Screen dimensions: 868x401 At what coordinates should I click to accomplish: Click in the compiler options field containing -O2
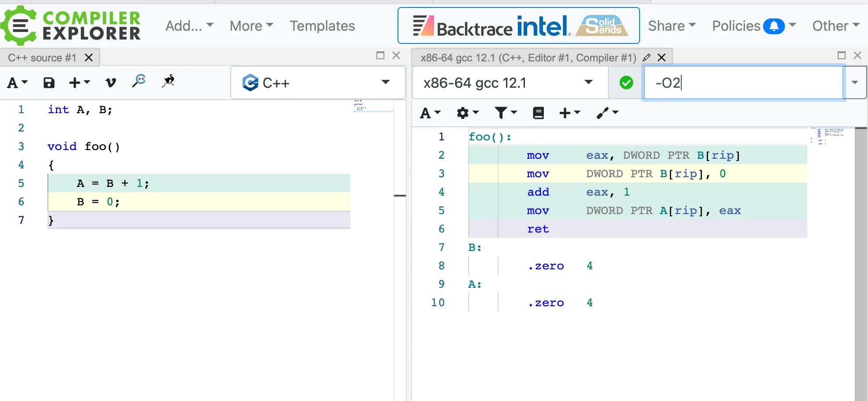click(743, 82)
